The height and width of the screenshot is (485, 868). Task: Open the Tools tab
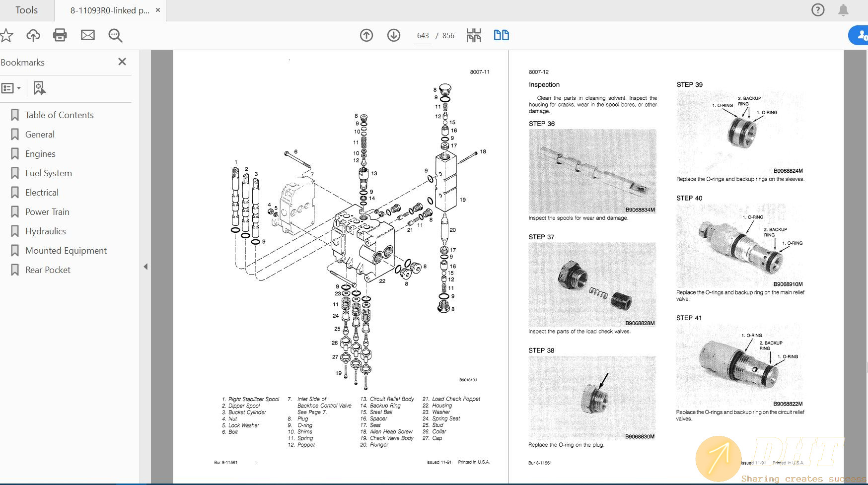click(26, 10)
